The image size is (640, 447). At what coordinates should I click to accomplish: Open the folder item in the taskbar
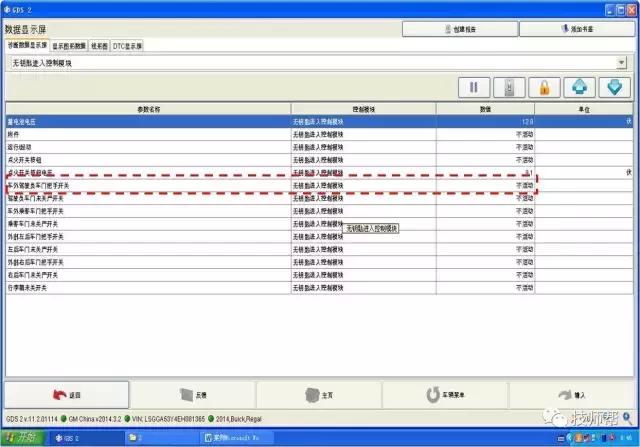point(162,438)
